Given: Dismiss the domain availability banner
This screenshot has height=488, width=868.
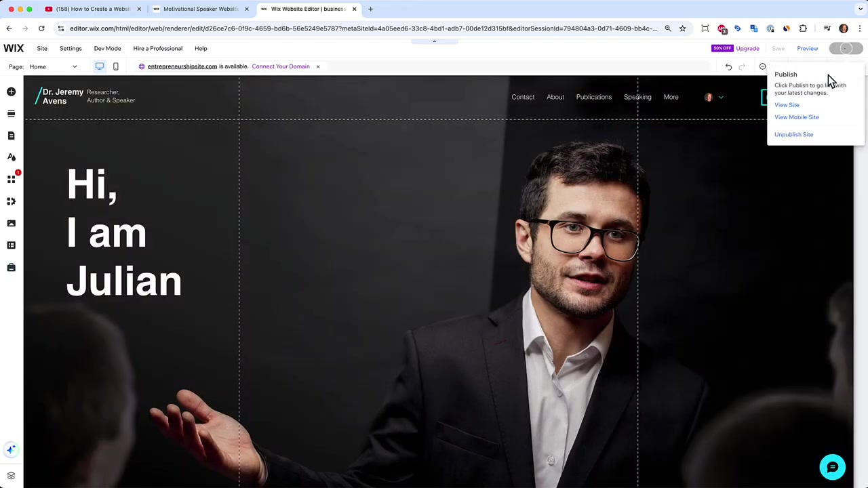Looking at the screenshot, I should 317,66.
